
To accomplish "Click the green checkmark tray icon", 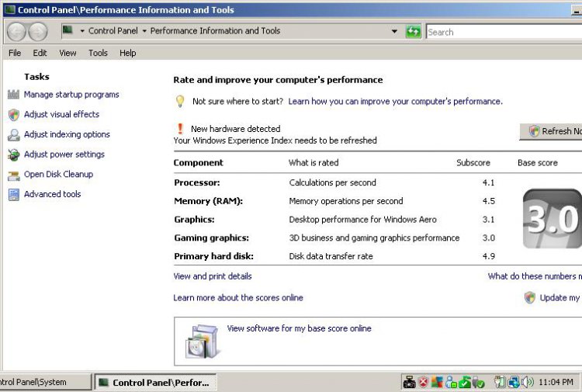I will [464, 382].
